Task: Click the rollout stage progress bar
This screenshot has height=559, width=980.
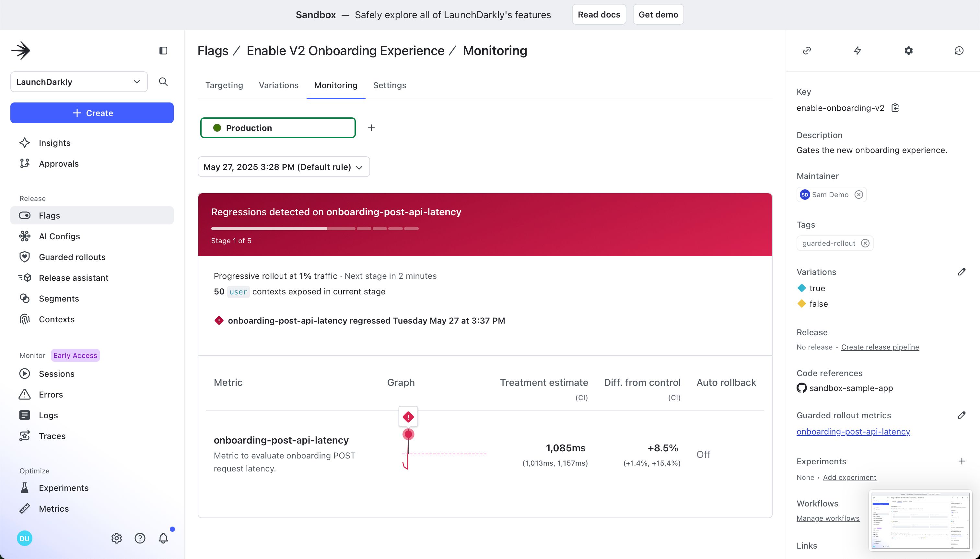Action: coord(315,229)
